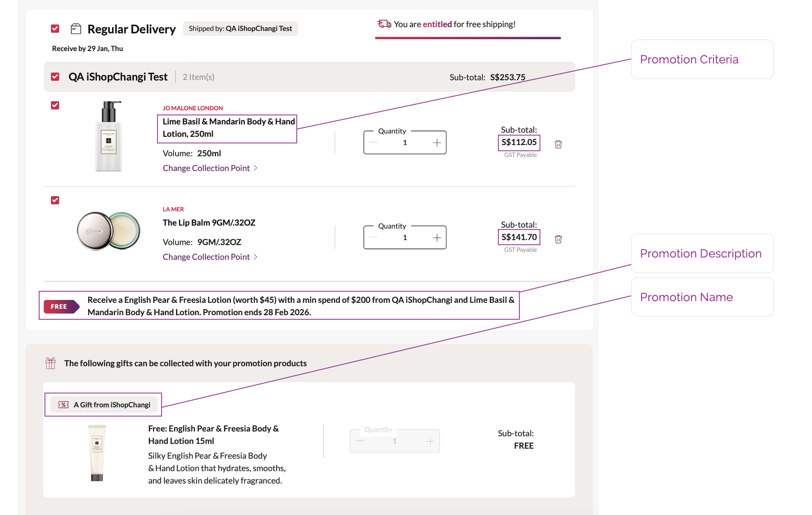Decrease quantity of The Lip Balm
The image size is (812, 515).
[373, 238]
